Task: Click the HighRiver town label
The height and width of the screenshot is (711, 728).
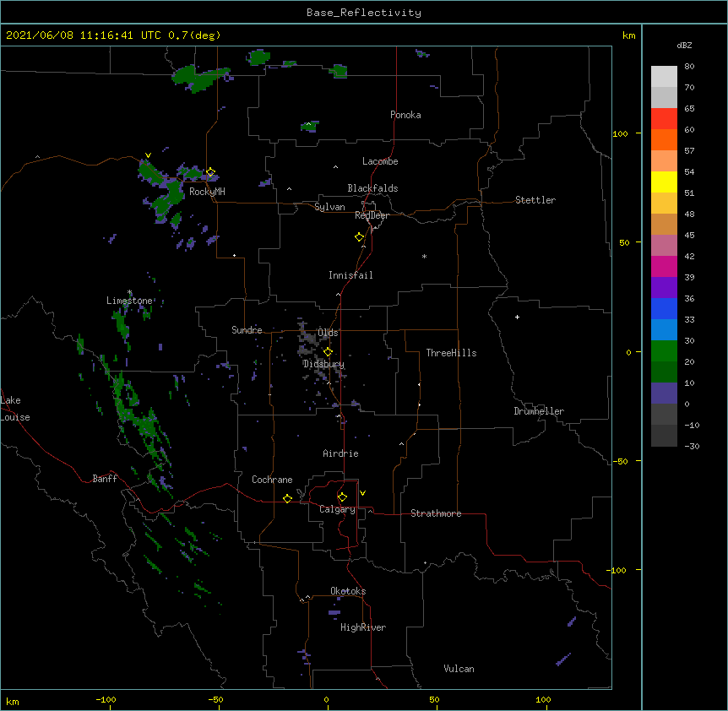Action: tap(363, 627)
